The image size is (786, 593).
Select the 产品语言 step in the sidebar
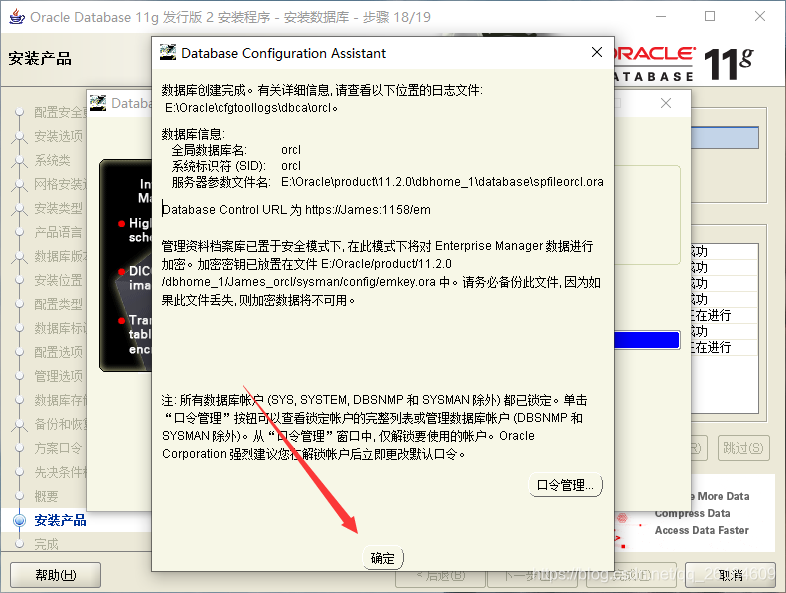point(58,232)
